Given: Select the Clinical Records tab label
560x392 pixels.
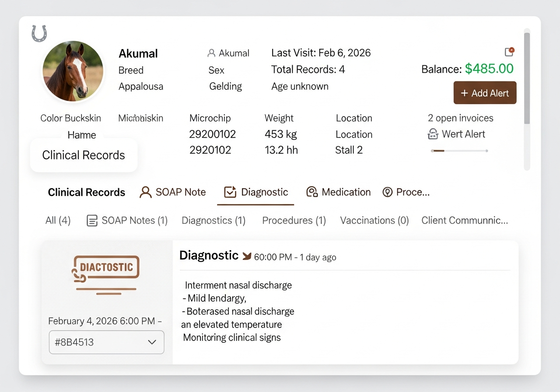Looking at the screenshot, I should 87,192.
